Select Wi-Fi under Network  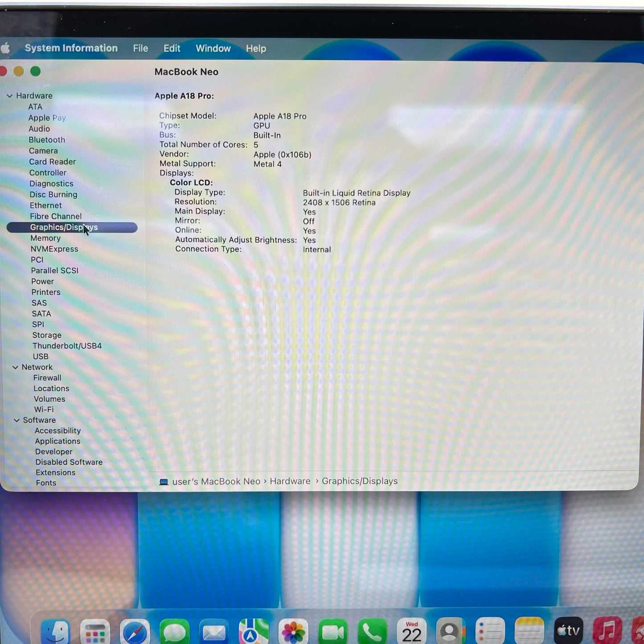pyautogui.click(x=44, y=410)
